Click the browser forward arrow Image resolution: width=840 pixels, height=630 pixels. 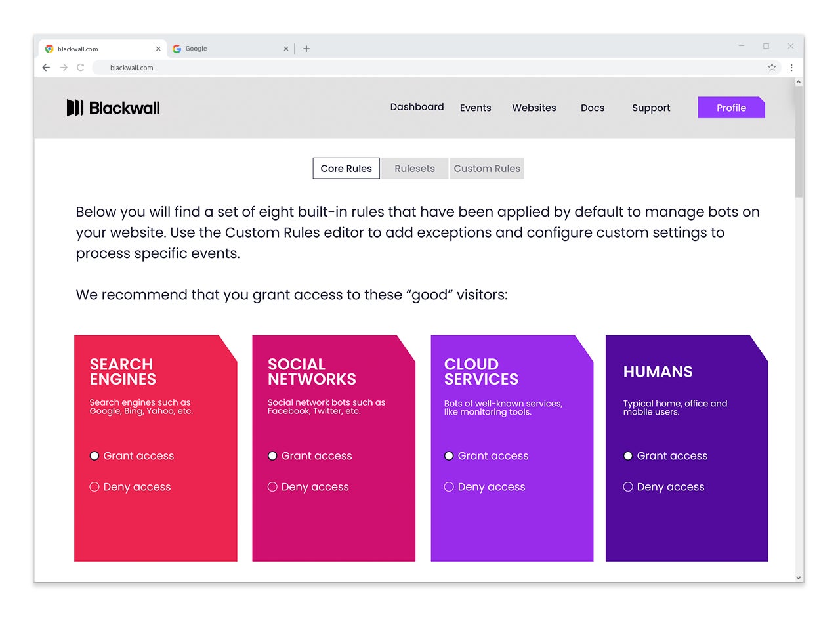click(x=64, y=68)
